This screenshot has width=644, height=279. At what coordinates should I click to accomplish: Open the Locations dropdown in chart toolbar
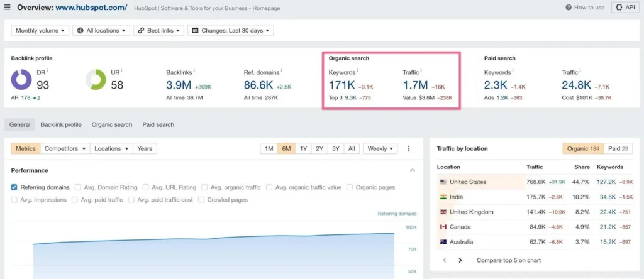[111, 148]
